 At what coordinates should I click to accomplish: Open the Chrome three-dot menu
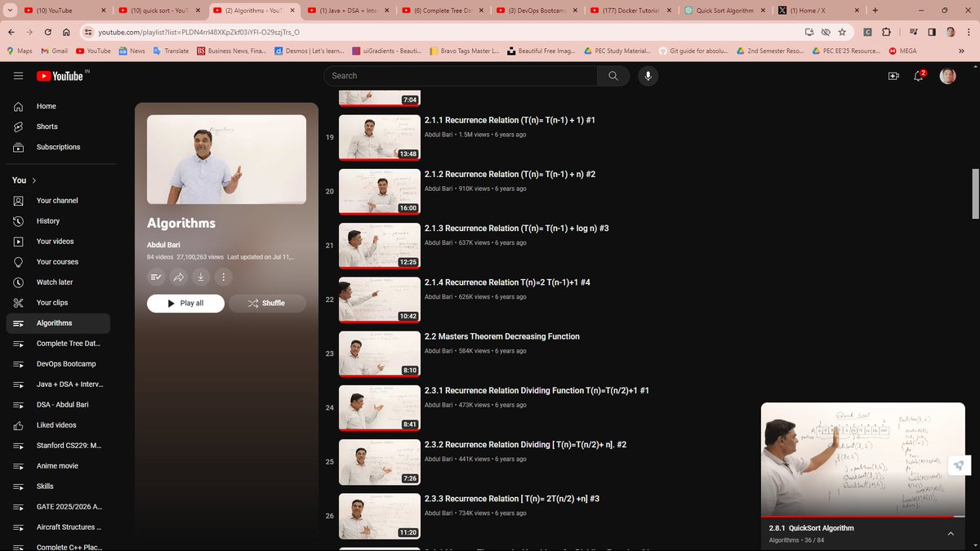coord(969,32)
